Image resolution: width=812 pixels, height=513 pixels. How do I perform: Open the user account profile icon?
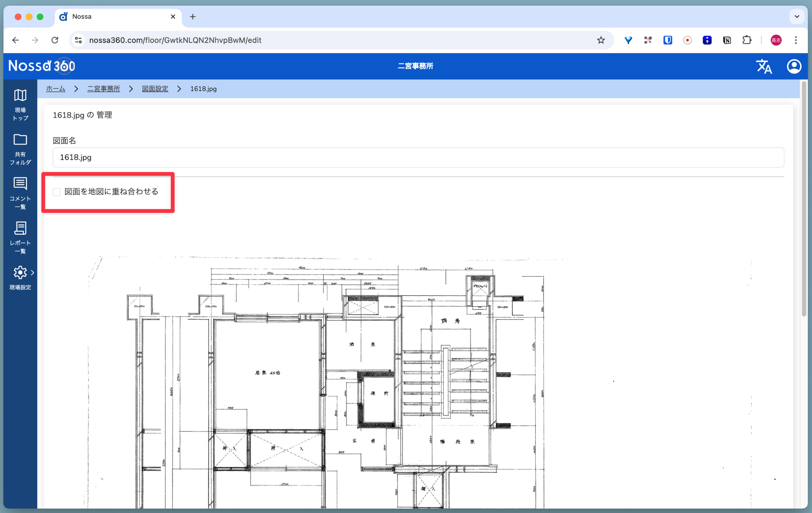[x=794, y=66]
